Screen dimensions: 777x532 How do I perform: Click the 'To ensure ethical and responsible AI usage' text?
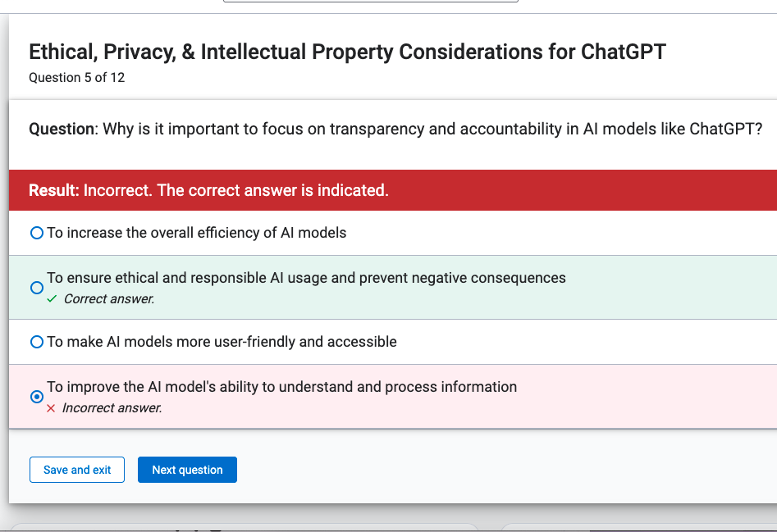coord(306,278)
